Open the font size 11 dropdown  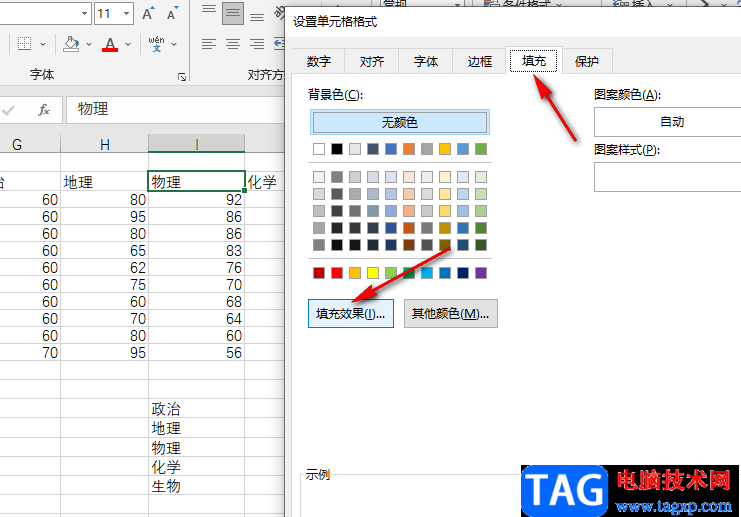(x=126, y=14)
